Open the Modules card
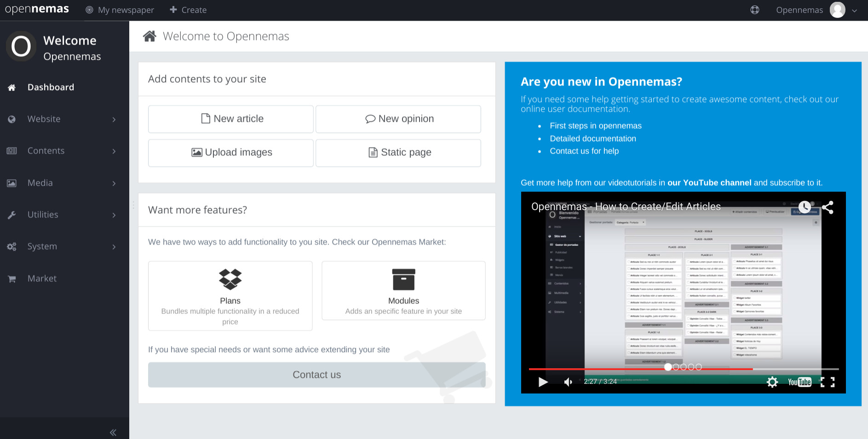The width and height of the screenshot is (868, 439). 404,291
